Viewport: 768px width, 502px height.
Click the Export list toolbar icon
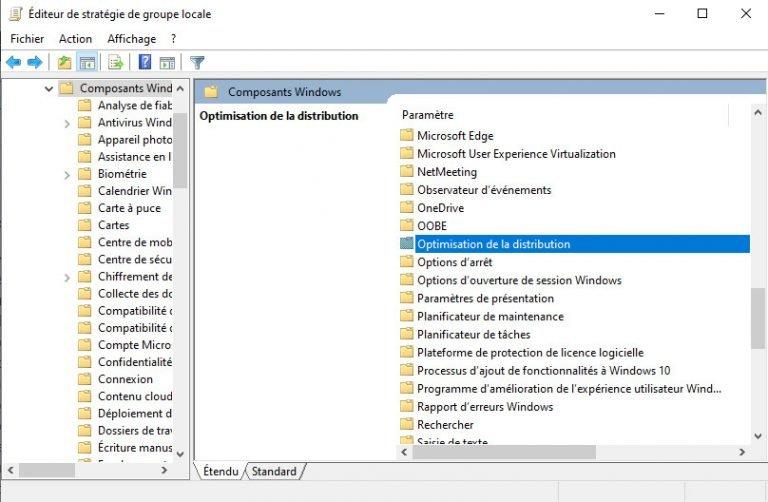point(116,62)
